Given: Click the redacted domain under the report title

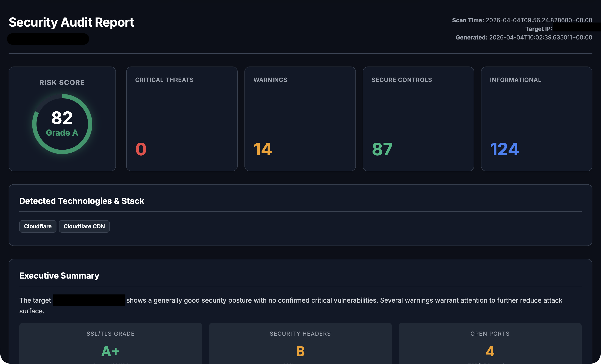Looking at the screenshot, I should [x=48, y=39].
